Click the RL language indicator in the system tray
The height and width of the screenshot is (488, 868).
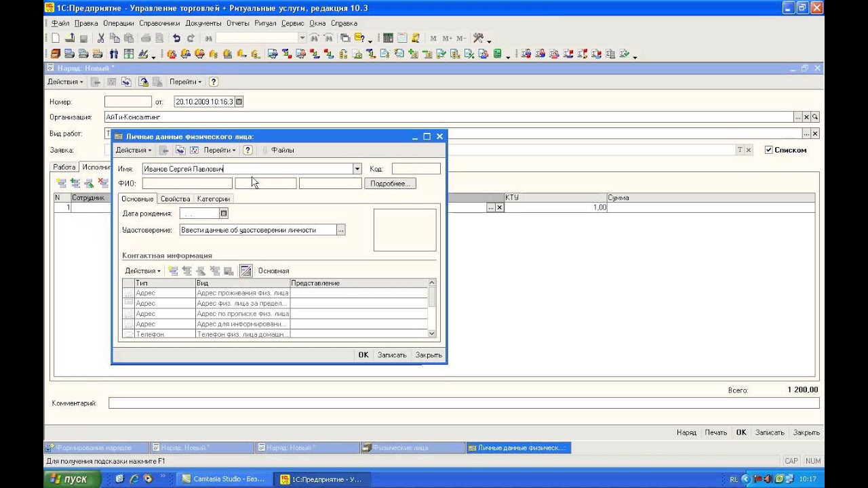[x=734, y=479]
